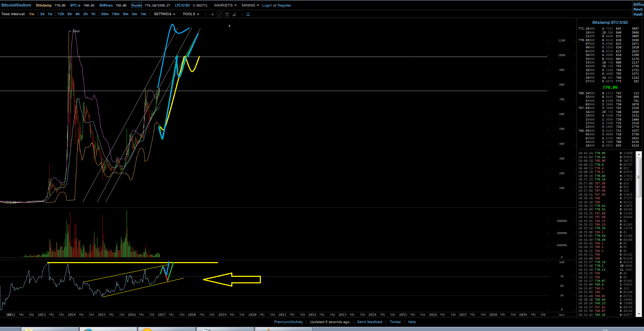Click the current price 770.09 in order book
The image size is (644, 331).
(610, 87)
